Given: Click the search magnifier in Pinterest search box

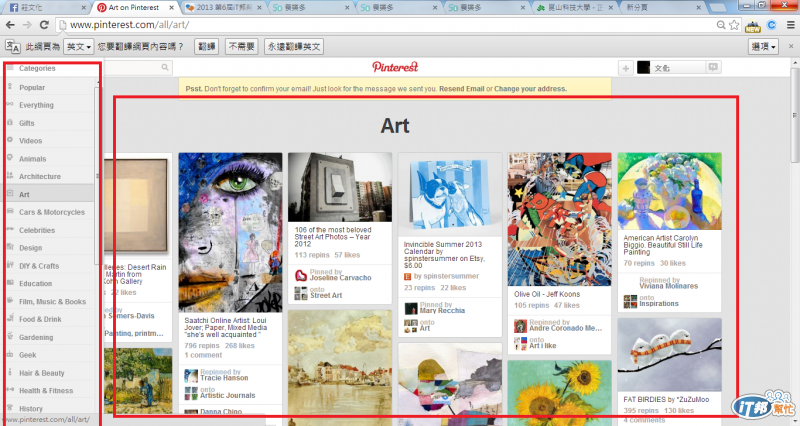Looking at the screenshot, I should 165,67.
